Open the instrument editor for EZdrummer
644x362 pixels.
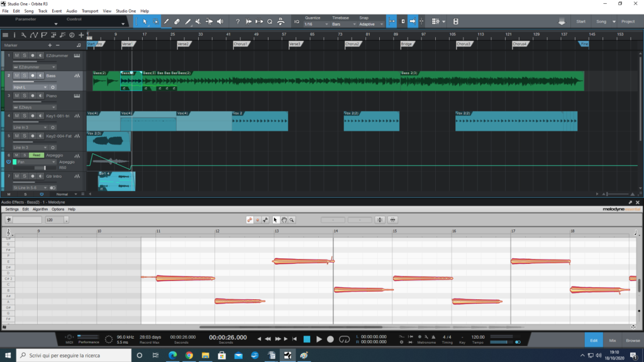click(77, 56)
